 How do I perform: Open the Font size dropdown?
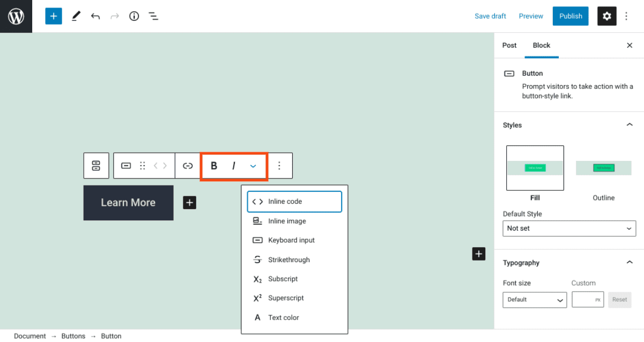pos(534,300)
